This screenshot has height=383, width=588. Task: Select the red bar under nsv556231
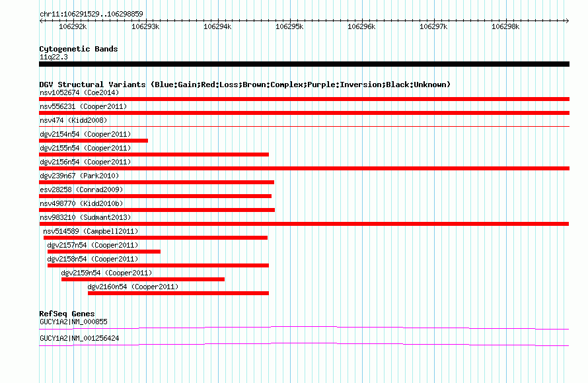304,113
